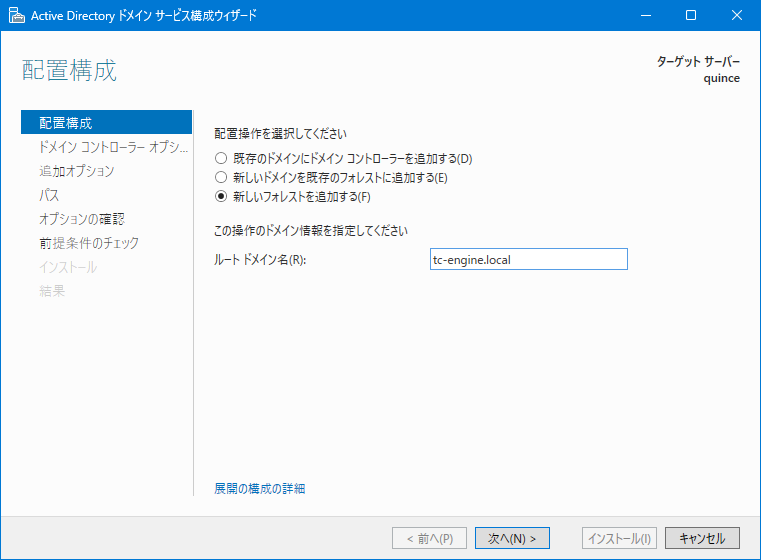Image resolution: width=761 pixels, height=560 pixels.
Task: Minimize the wizard window
Action: click(645, 16)
